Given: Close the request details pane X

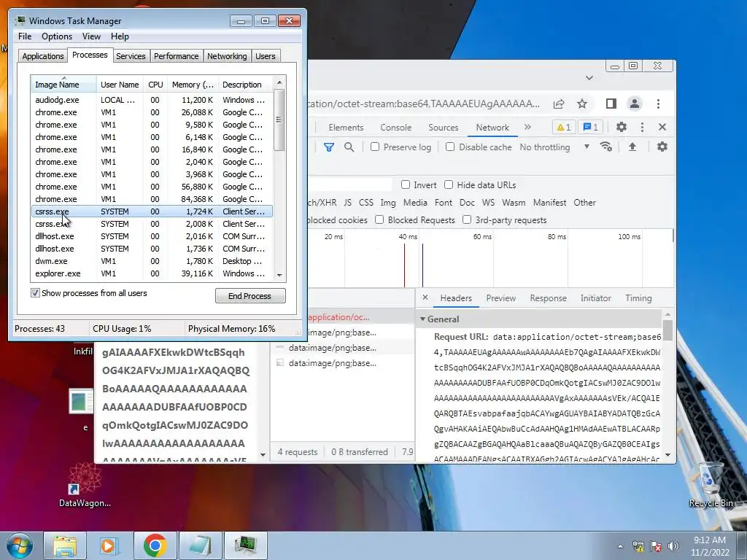Looking at the screenshot, I should tap(425, 297).
